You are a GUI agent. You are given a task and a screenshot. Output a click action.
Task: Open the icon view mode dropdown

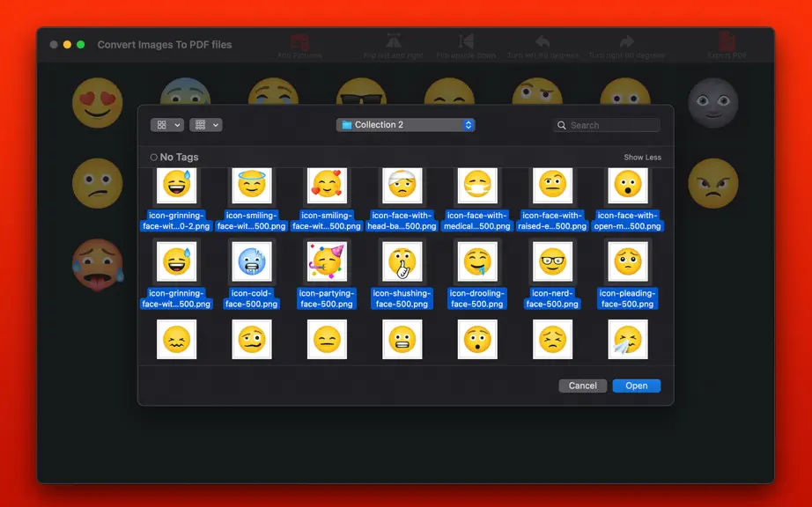[x=166, y=125]
